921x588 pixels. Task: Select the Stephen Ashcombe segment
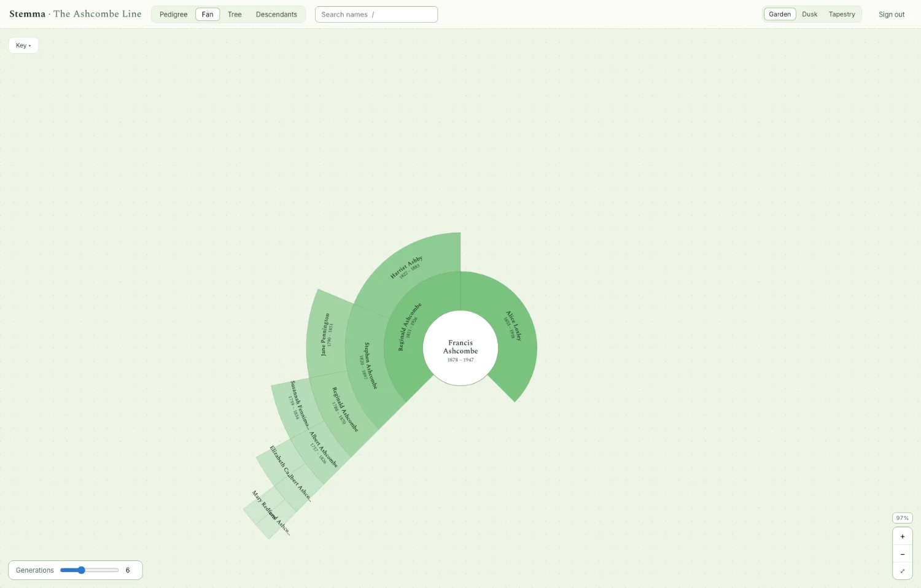[x=367, y=366]
